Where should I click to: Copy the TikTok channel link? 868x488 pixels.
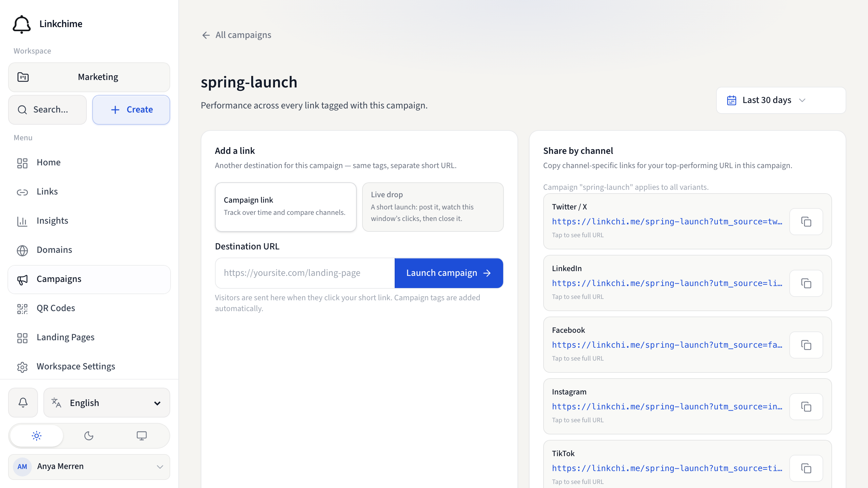806,468
